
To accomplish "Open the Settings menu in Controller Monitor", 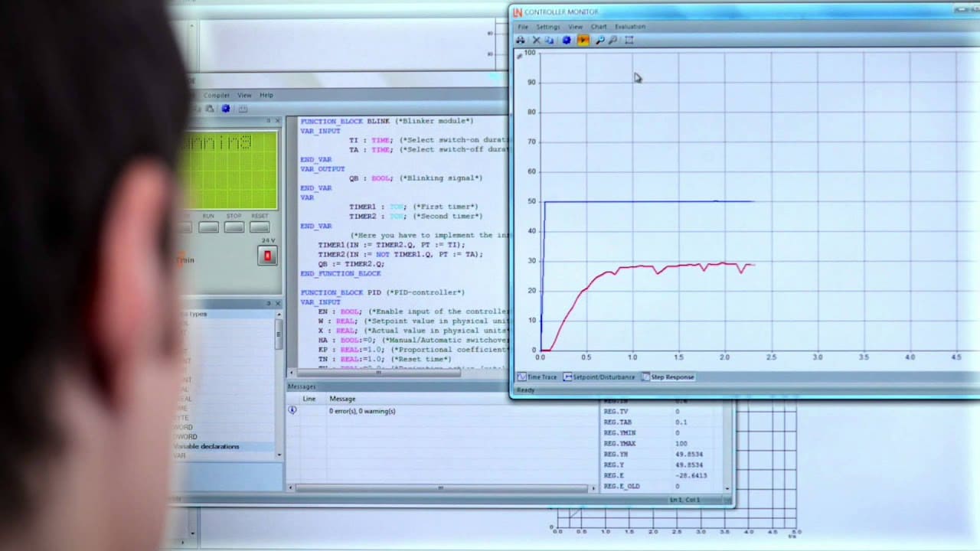I will tap(547, 27).
